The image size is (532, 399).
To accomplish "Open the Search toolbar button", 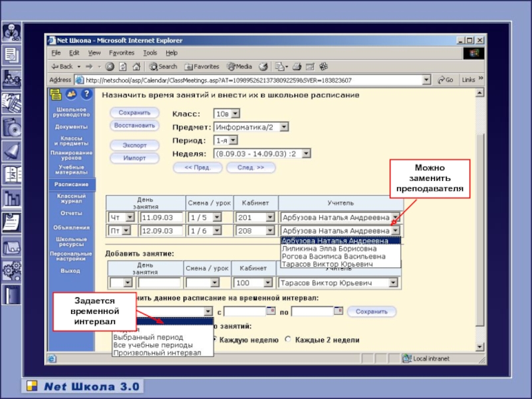I will click(163, 66).
